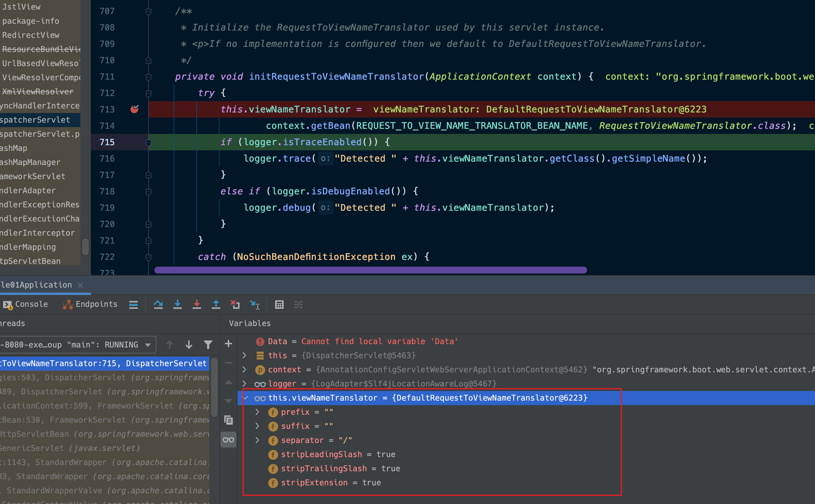Image resolution: width=815 pixels, height=504 pixels.
Task: Toggle the Show Watches glasses button
Action: click(x=228, y=440)
